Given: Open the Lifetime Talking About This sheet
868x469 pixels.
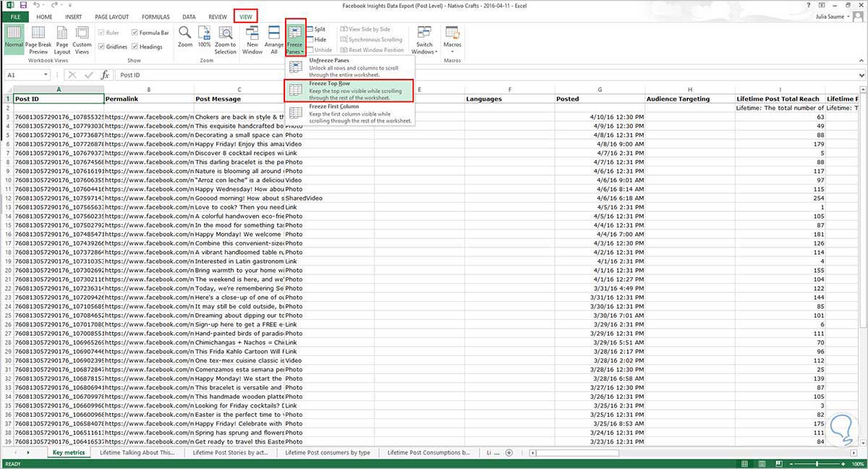Looking at the screenshot, I should (138, 452).
